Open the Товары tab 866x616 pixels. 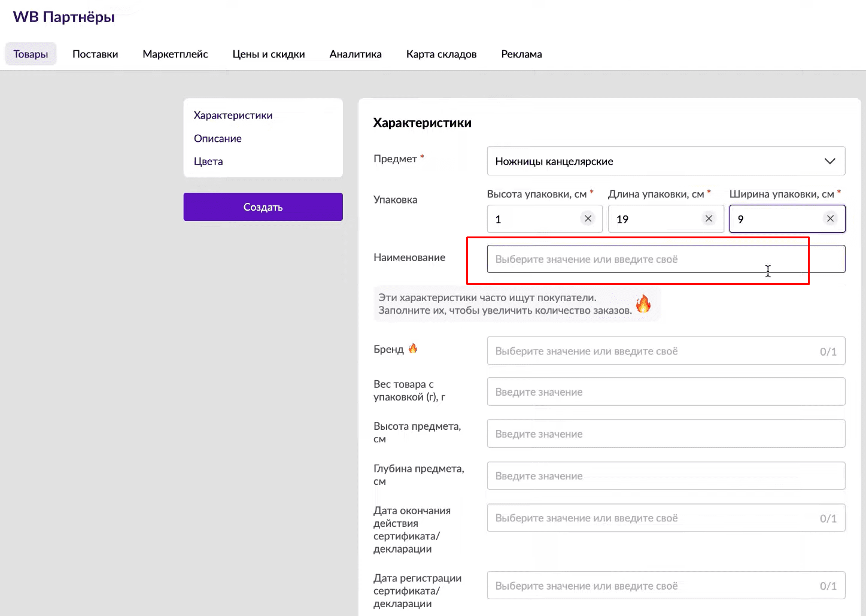click(31, 54)
